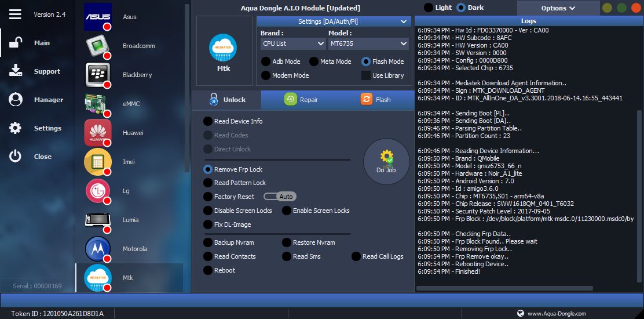Select the eMMC board icon

98,104
